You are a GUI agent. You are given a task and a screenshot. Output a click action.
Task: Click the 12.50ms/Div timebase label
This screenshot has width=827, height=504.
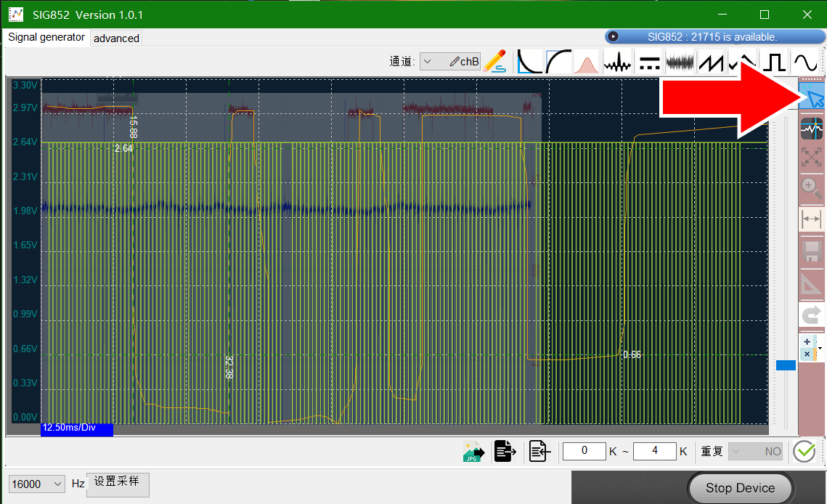77,428
